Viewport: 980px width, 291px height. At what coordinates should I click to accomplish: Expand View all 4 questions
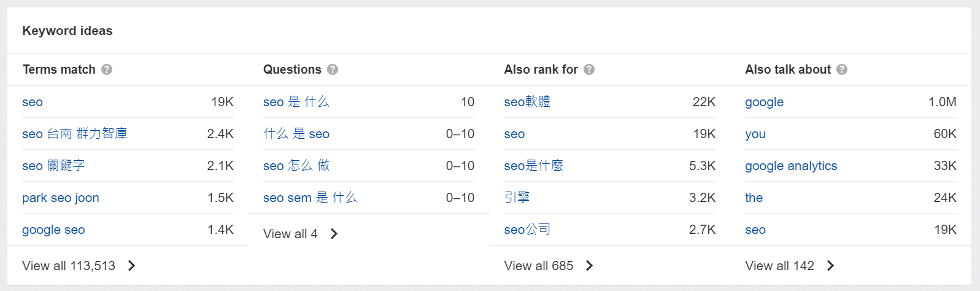(x=301, y=234)
